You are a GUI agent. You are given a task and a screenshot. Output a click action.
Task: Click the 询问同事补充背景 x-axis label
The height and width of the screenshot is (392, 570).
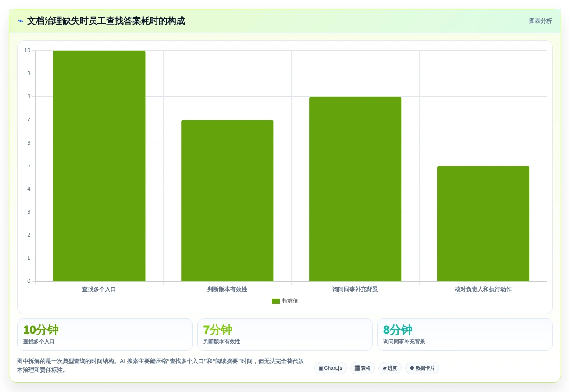click(x=355, y=289)
